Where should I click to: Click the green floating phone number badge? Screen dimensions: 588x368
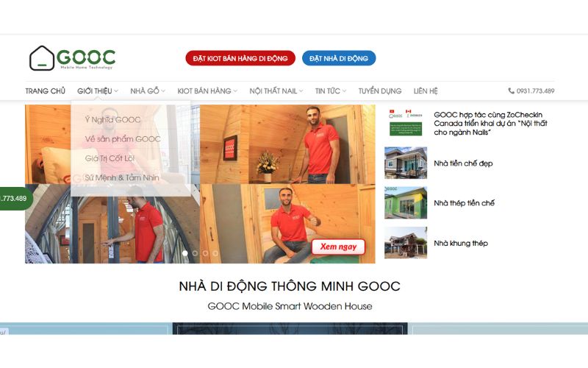[x=15, y=198]
